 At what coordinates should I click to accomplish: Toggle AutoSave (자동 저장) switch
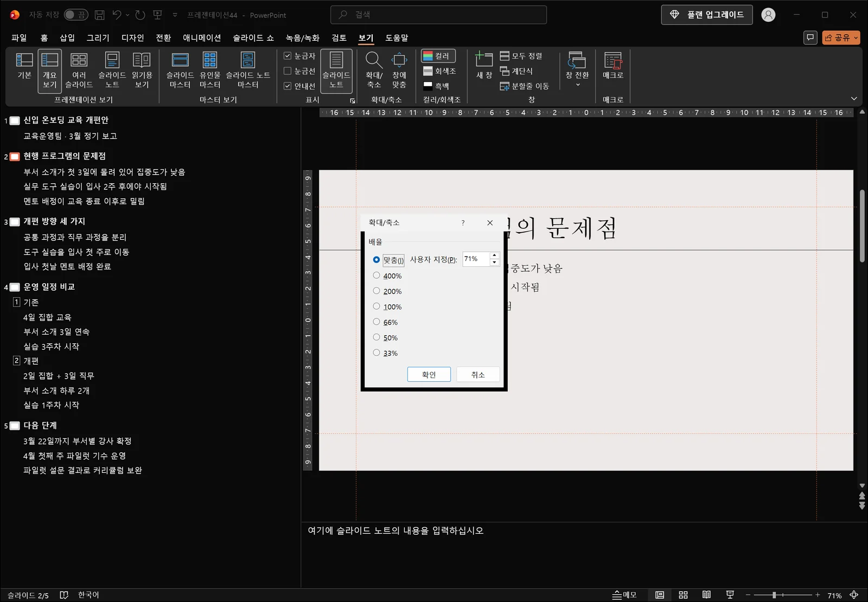[x=75, y=15]
